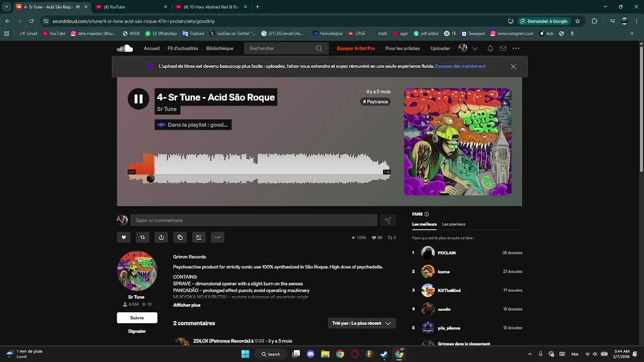Screen dimensions: 644x362
Task: Click the search magnifier icon in SoundCloud
Action: [319, 48]
